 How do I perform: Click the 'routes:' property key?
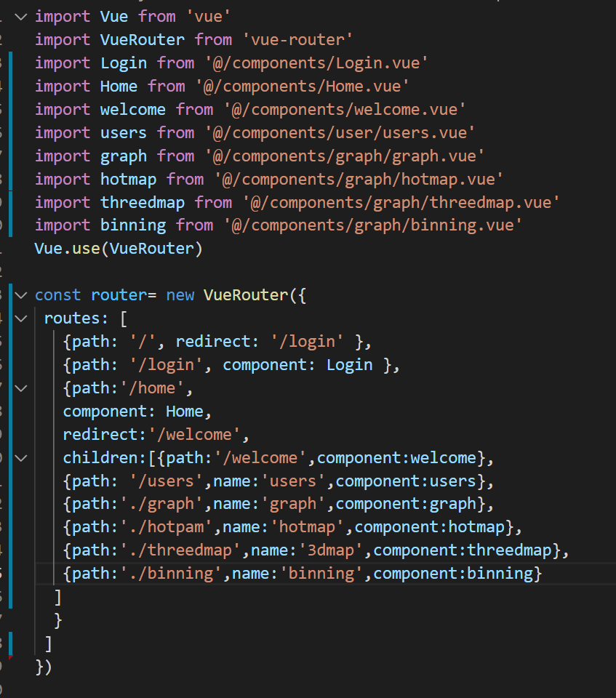coord(76,318)
